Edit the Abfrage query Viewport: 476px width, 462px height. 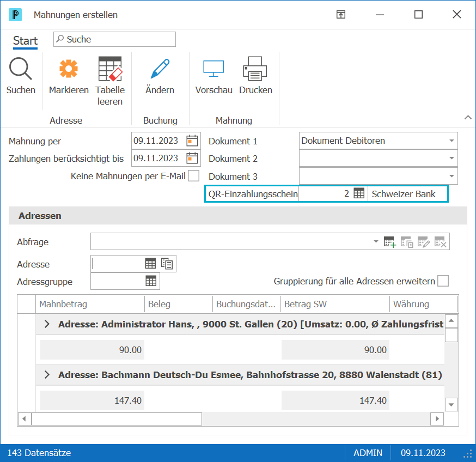(x=424, y=242)
